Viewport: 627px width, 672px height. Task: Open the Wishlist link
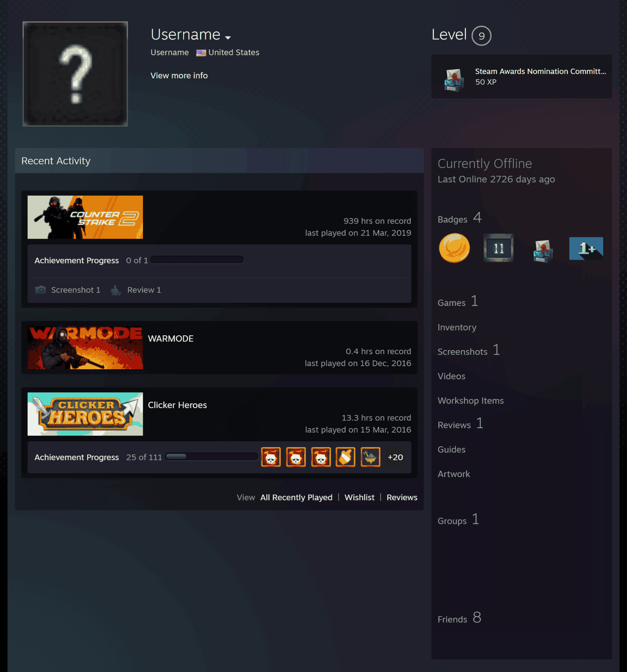coord(359,497)
